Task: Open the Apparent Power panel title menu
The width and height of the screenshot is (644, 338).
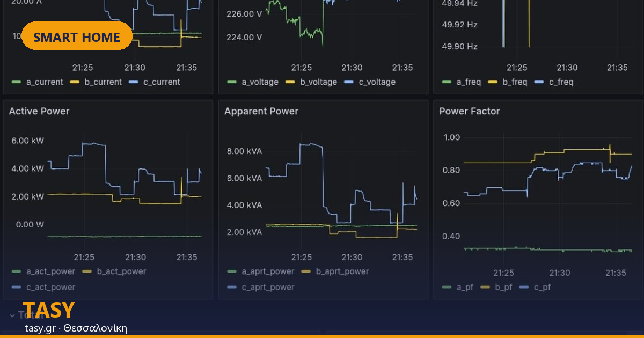Action: click(261, 111)
